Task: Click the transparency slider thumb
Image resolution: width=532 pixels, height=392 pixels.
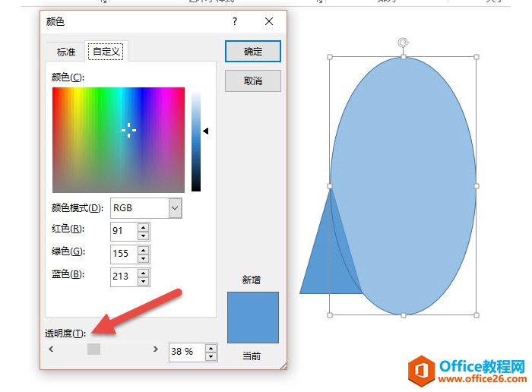Action: (x=93, y=349)
